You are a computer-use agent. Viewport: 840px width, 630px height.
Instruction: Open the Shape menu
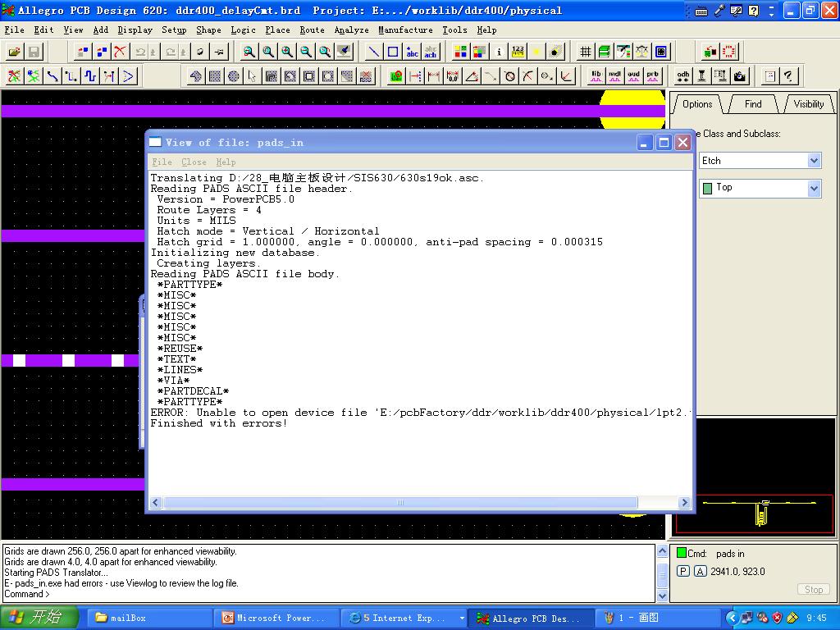[208, 30]
